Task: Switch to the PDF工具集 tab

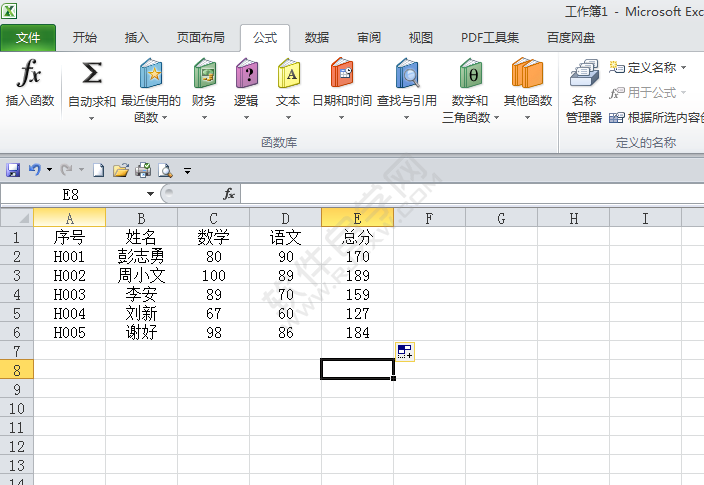Action: pyautogui.click(x=490, y=38)
